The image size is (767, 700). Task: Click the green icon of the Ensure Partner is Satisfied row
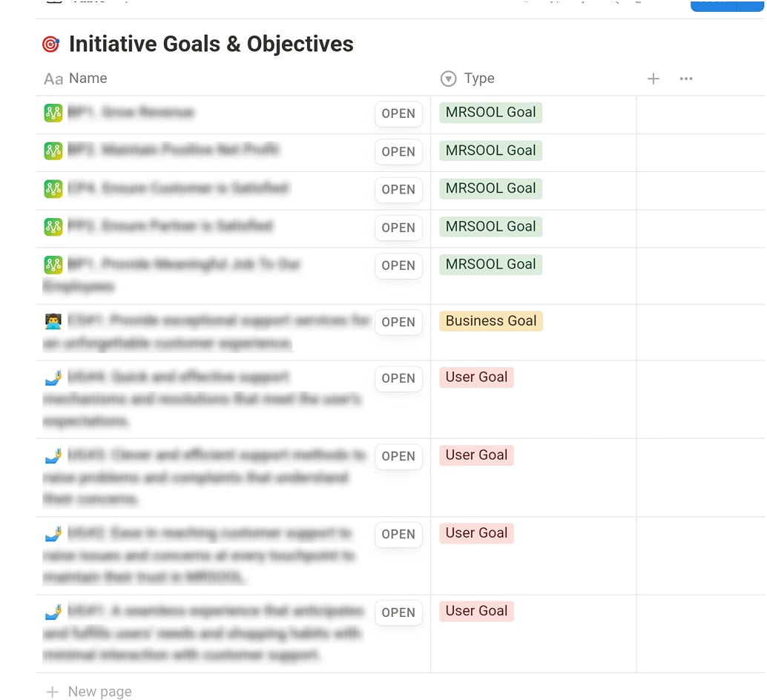click(53, 226)
